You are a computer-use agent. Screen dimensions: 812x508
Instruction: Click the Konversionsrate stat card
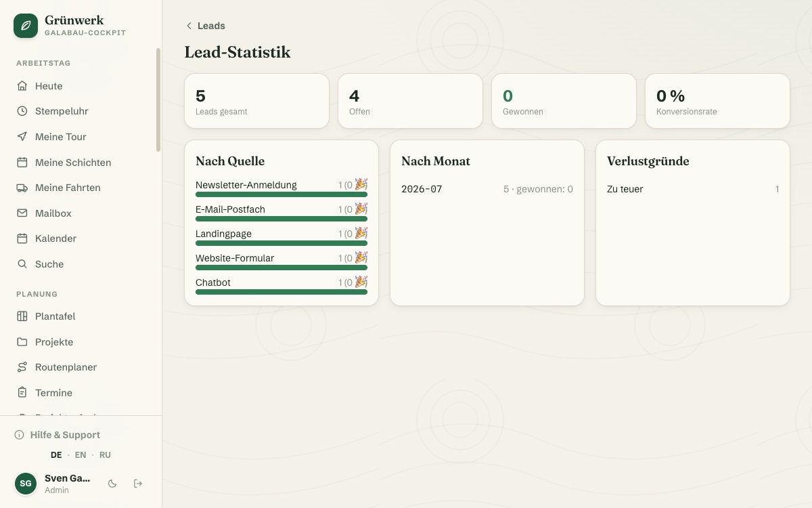(x=717, y=101)
